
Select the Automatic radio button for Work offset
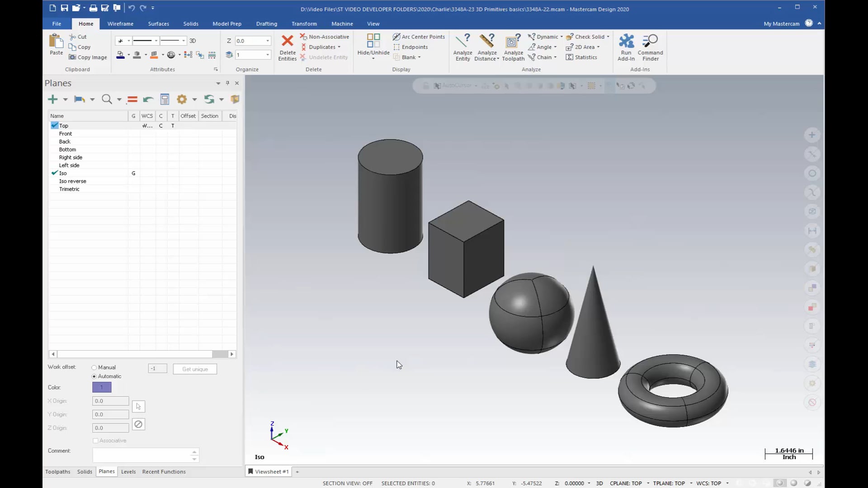(94, 375)
